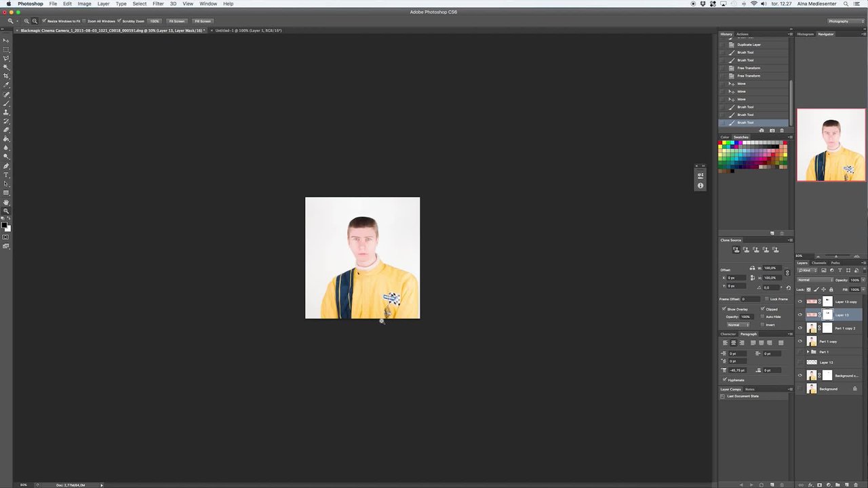This screenshot has width=868, height=488.
Task: Select the Horizontal Type tool
Action: (6, 175)
